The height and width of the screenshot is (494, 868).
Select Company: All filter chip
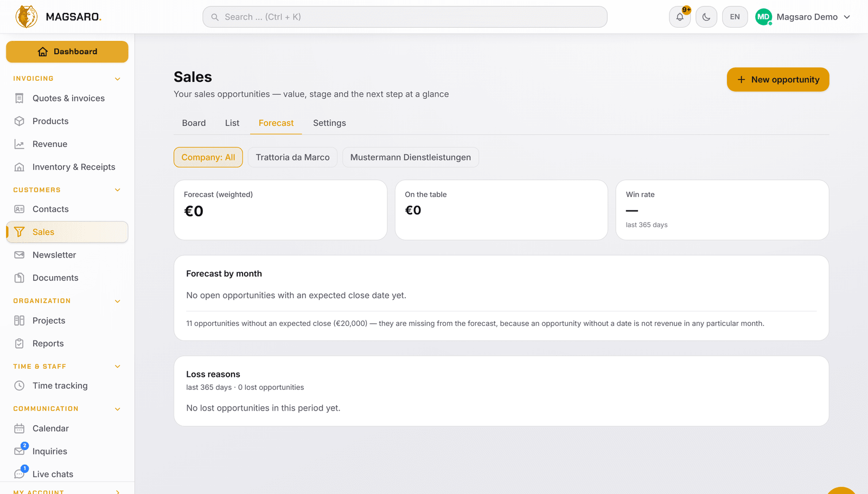[x=208, y=157]
